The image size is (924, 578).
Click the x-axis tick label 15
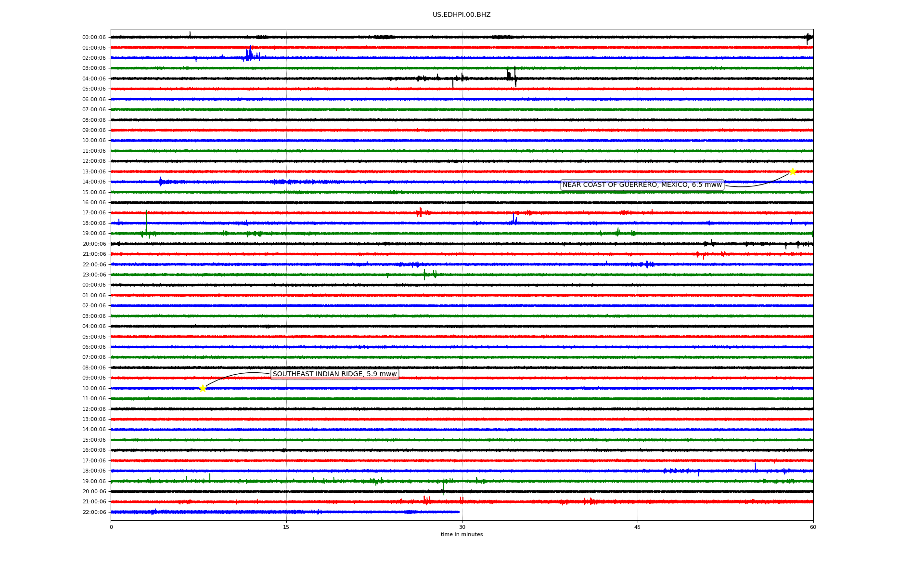(286, 527)
